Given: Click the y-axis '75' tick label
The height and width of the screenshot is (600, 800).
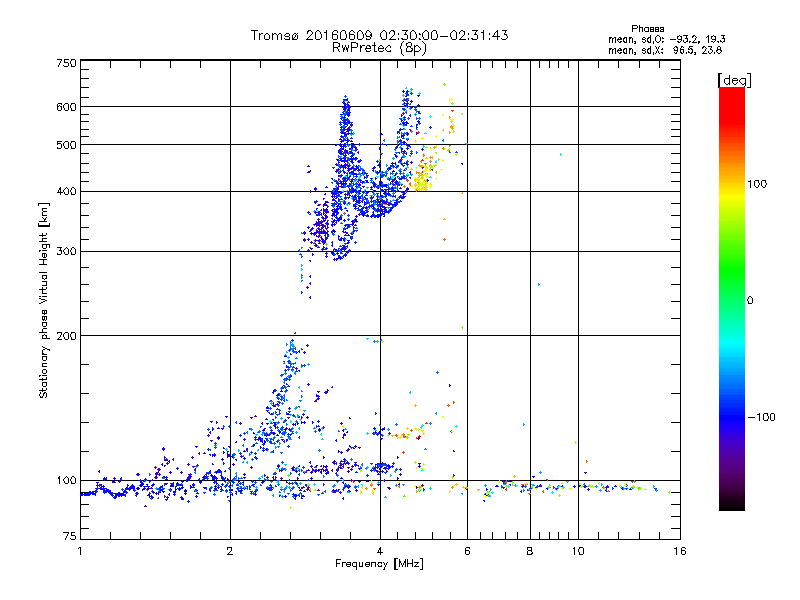Looking at the screenshot, I should 70,536.
